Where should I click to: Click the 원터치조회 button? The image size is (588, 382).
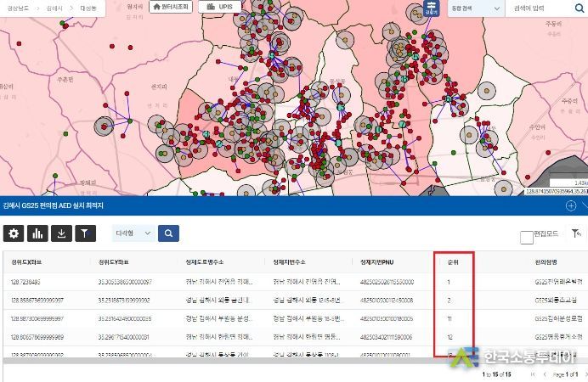pos(171,7)
